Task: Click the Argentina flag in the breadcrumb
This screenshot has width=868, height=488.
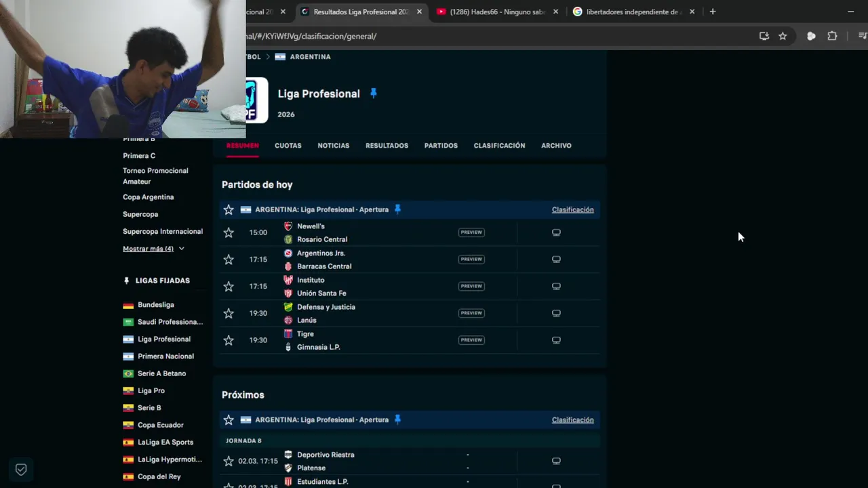Action: pos(280,57)
